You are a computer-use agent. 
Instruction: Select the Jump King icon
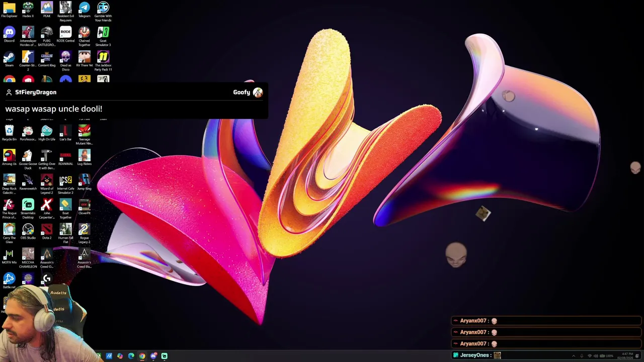point(84,183)
